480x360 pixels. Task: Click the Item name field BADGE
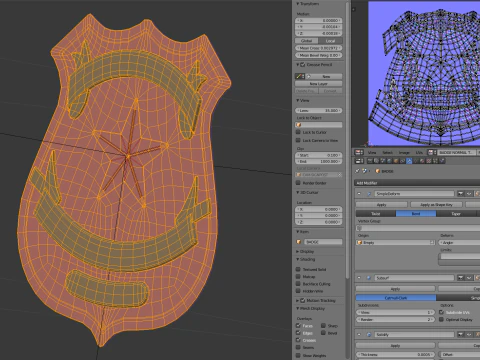click(323, 242)
